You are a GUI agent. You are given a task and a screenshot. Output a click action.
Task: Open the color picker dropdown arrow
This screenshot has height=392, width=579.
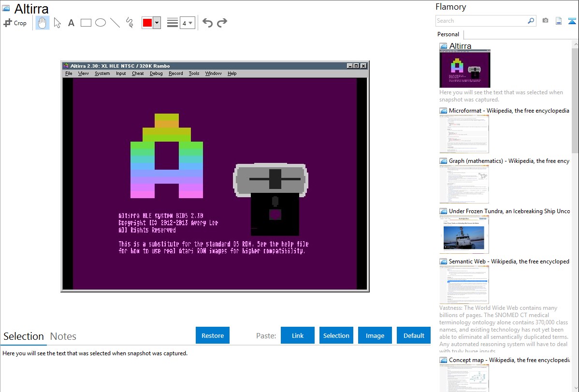pyautogui.click(x=157, y=23)
